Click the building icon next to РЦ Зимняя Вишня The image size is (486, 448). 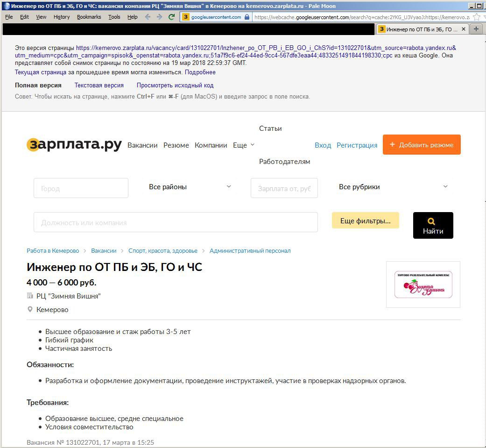coord(30,295)
